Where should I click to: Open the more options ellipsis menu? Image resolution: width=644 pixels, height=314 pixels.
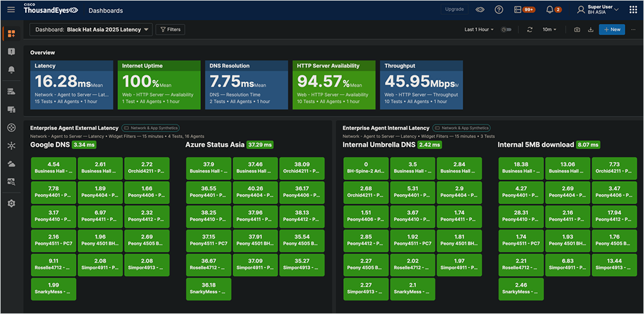pyautogui.click(x=633, y=30)
